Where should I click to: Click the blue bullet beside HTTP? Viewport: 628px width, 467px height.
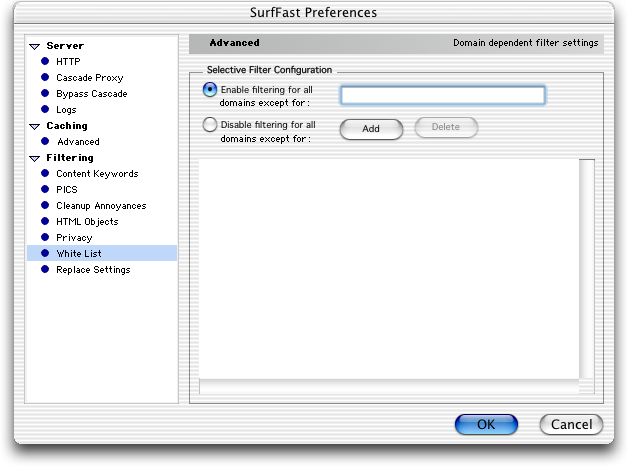click(45, 61)
